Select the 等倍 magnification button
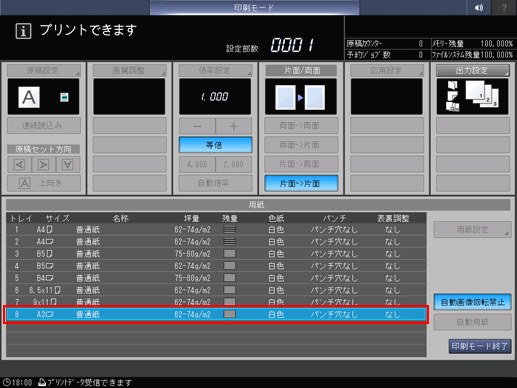This screenshot has height=388, width=517. 215,145
